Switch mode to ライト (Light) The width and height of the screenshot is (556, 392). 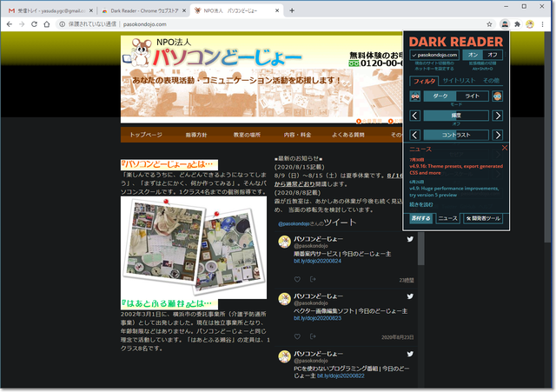point(472,96)
